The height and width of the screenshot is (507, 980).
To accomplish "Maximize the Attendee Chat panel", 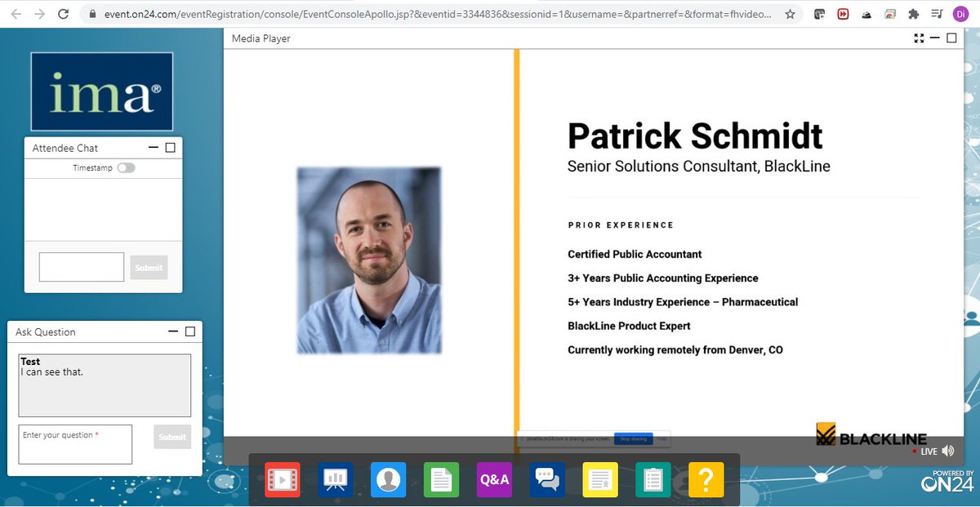I will point(171,148).
